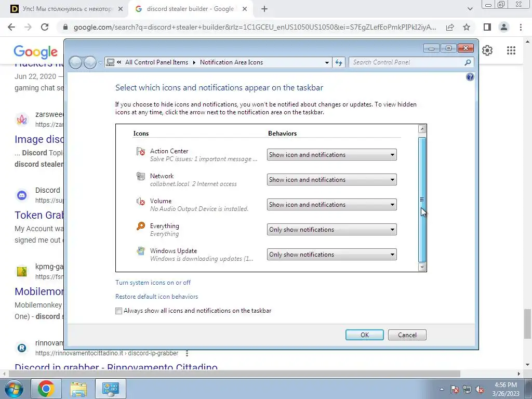The image size is (532, 399).
Task: Click Notification Area Icons breadcrumb
Action: (x=231, y=62)
